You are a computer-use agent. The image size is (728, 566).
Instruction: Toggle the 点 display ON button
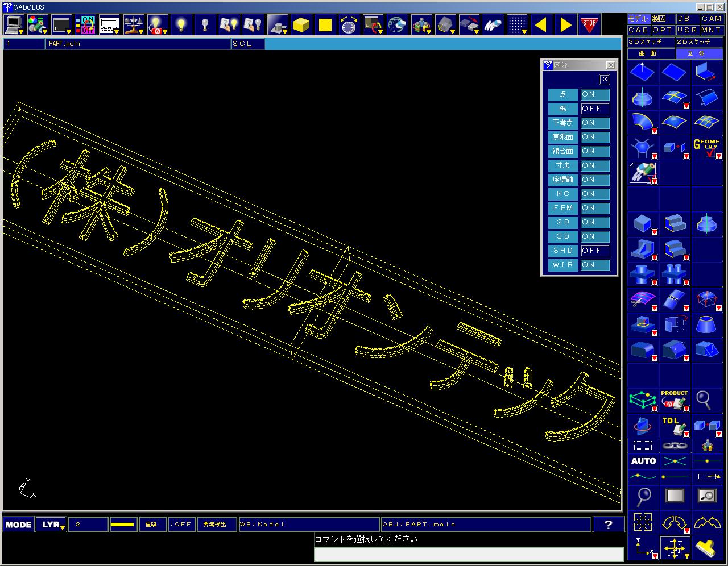pyautogui.click(x=595, y=94)
